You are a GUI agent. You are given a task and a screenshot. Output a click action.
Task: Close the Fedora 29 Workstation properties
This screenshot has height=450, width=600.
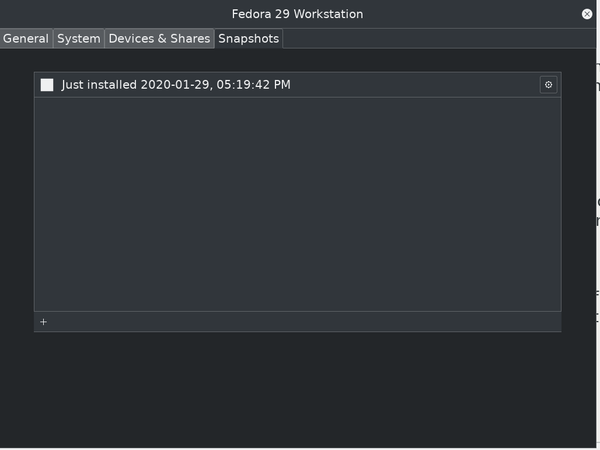pyautogui.click(x=587, y=14)
